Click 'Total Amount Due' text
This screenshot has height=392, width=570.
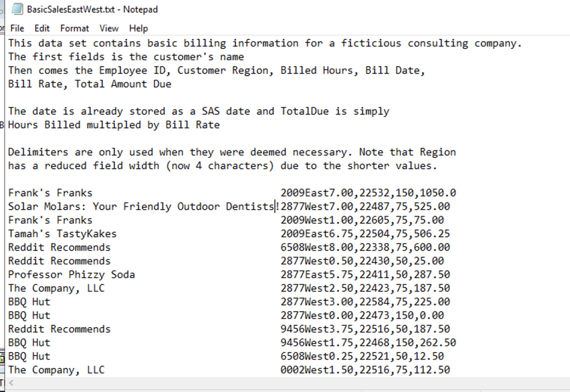(123, 84)
